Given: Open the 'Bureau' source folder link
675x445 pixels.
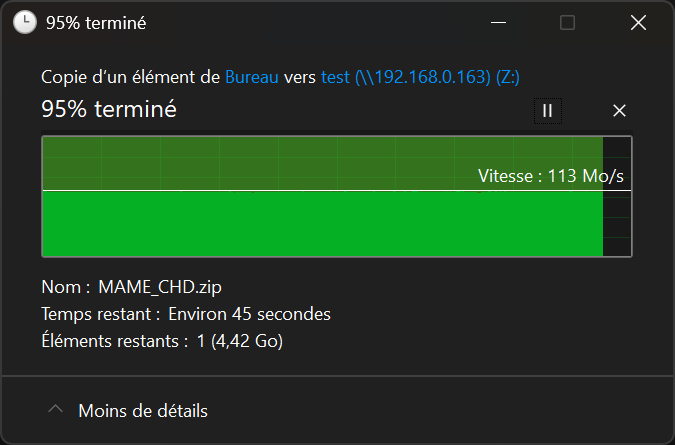Looking at the screenshot, I should tap(251, 77).
